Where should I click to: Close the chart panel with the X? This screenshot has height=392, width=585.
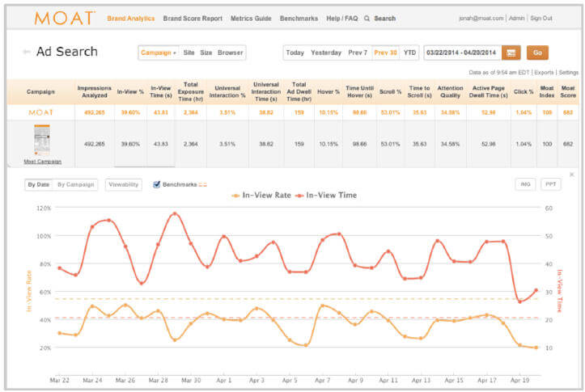pos(571,175)
